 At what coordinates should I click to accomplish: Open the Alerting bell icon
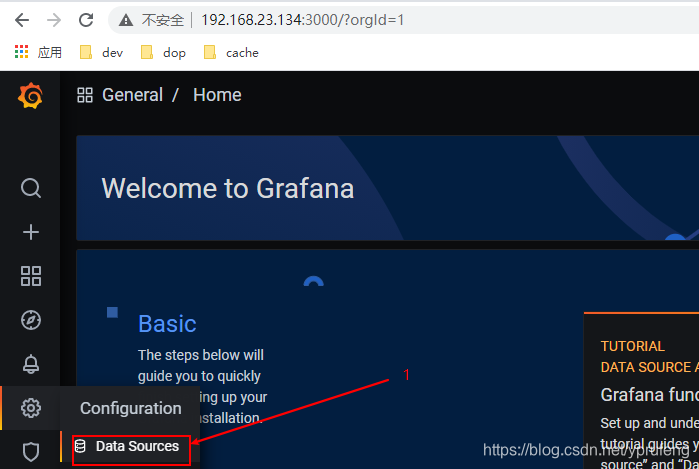click(x=31, y=364)
